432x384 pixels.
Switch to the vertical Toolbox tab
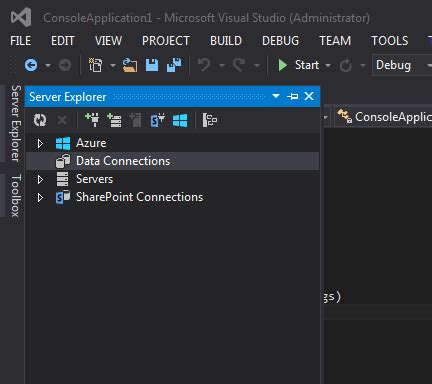(x=16, y=196)
